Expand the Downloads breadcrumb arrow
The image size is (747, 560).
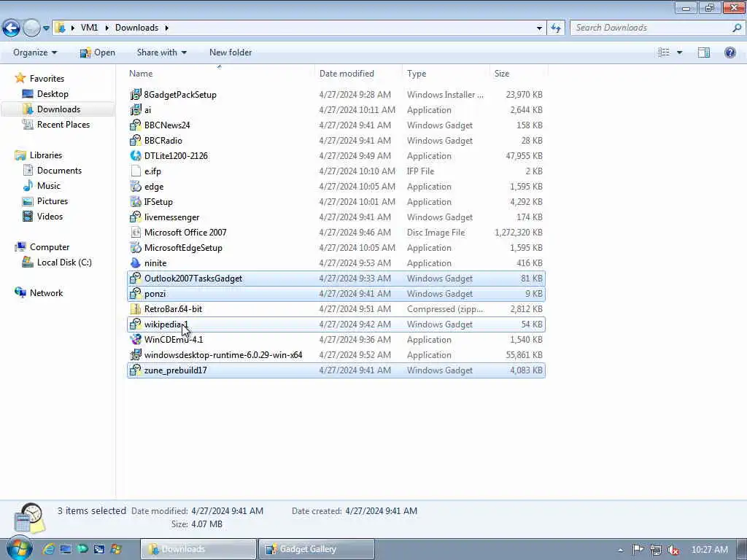[167, 28]
